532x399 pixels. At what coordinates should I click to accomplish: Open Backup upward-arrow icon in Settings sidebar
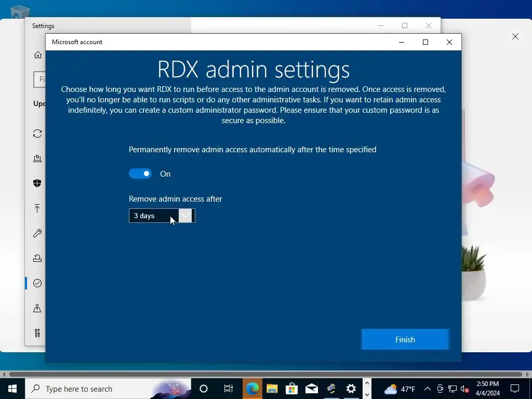[37, 208]
